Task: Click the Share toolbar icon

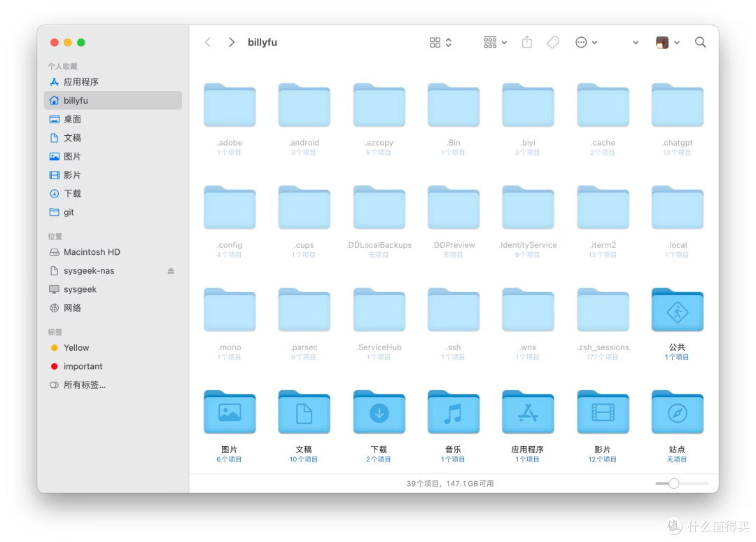Action: point(527,42)
